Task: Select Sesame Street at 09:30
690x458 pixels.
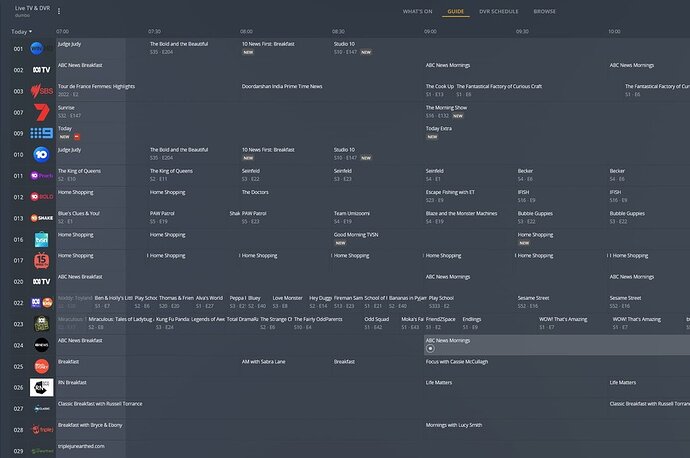Action: point(533,298)
